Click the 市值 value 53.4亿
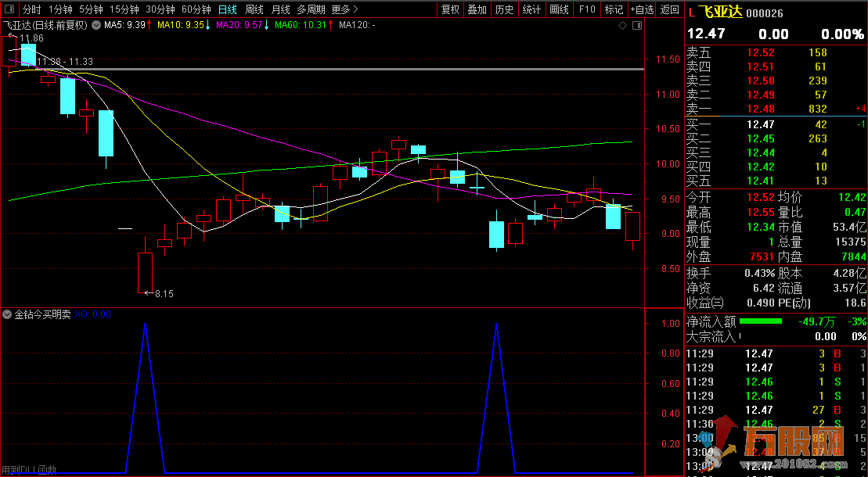868x477 pixels. pyautogui.click(x=849, y=228)
